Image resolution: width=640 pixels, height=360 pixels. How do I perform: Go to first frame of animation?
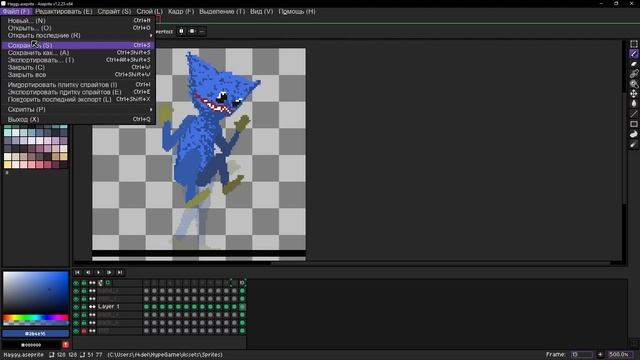(x=77, y=272)
